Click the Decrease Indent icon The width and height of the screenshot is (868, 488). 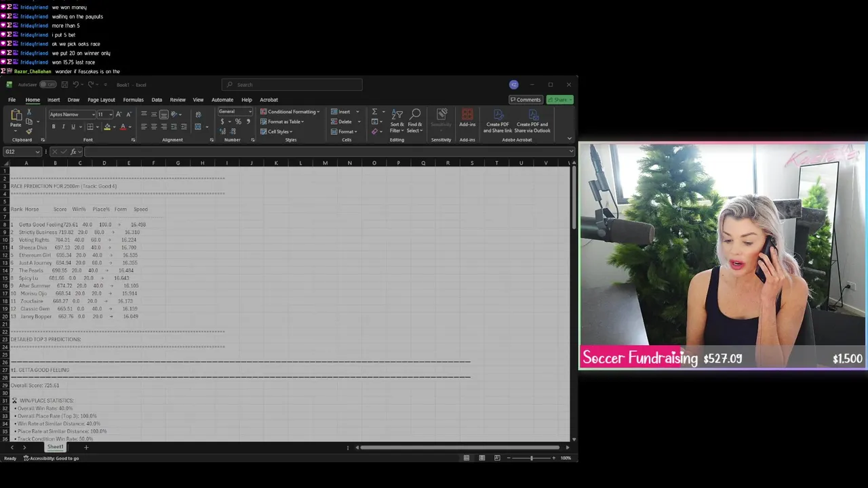(174, 127)
